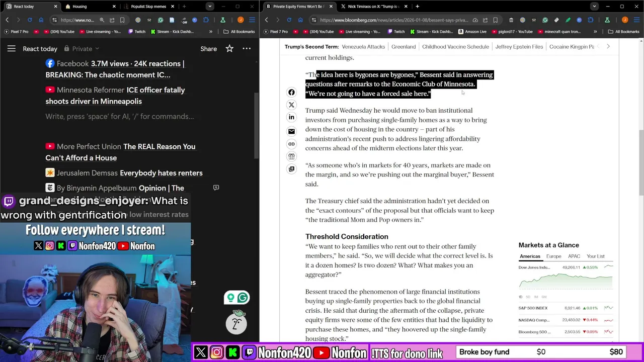This screenshot has width=644, height=362.
Task: Share the article on X
Action: point(291,105)
